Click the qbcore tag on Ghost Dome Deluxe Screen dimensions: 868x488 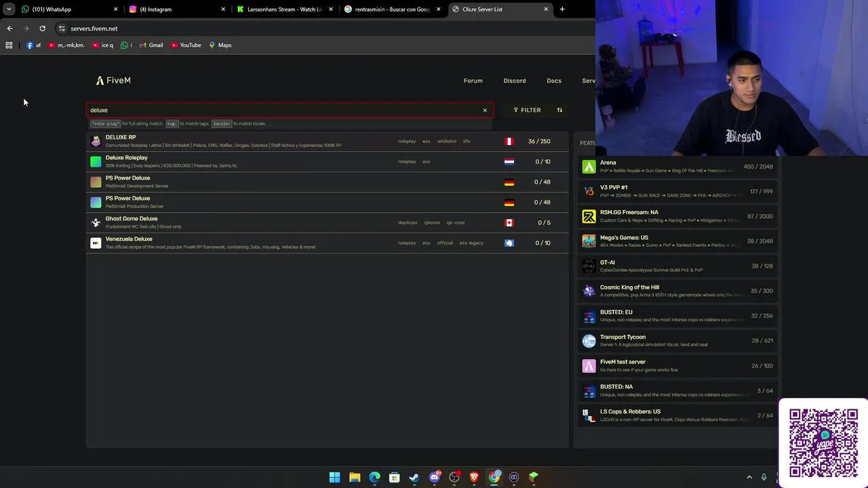click(432, 222)
